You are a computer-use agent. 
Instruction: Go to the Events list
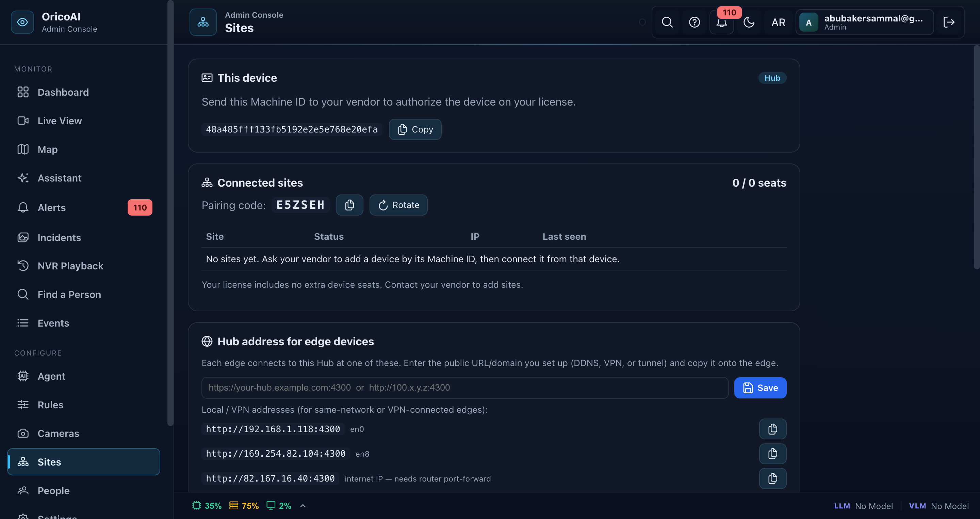click(84, 323)
